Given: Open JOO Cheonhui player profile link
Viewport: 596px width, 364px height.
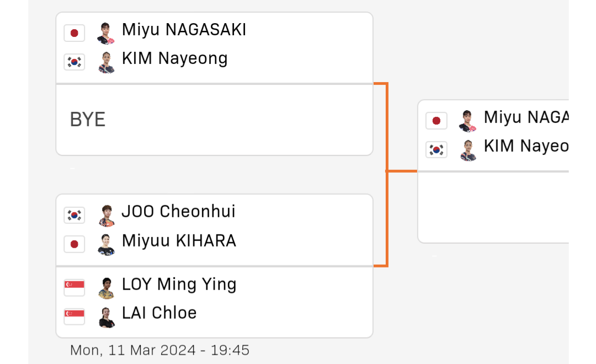Looking at the screenshot, I should tap(178, 212).
